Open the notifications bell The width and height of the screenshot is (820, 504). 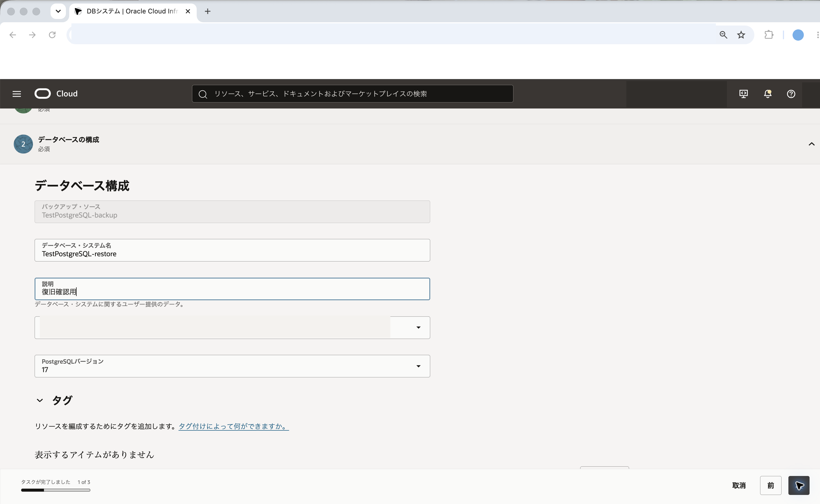(x=768, y=94)
